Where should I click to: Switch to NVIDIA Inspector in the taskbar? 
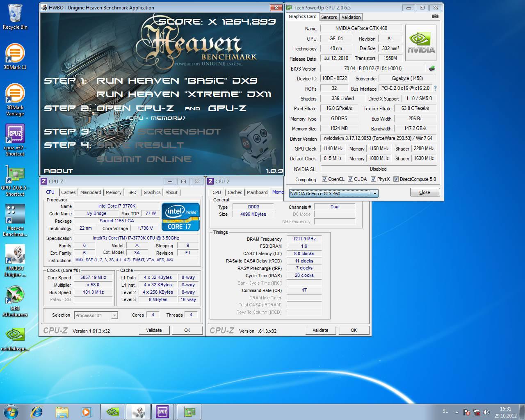113,411
